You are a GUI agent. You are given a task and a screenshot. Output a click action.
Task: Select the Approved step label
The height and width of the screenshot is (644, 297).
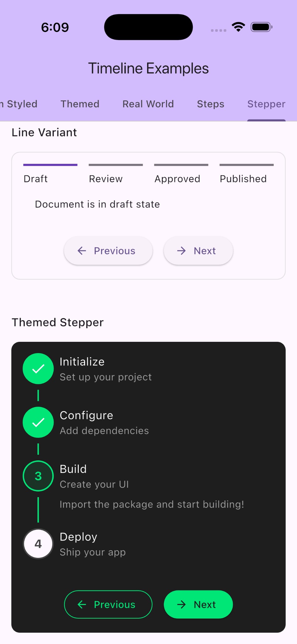click(x=177, y=179)
